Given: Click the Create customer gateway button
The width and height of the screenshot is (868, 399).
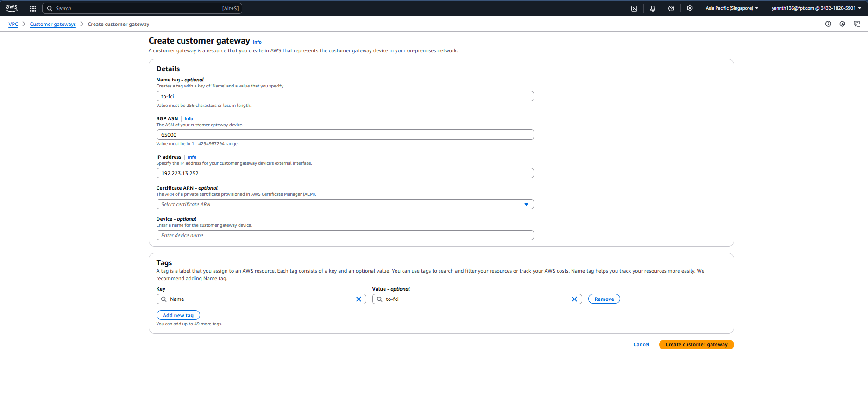Looking at the screenshot, I should point(696,344).
